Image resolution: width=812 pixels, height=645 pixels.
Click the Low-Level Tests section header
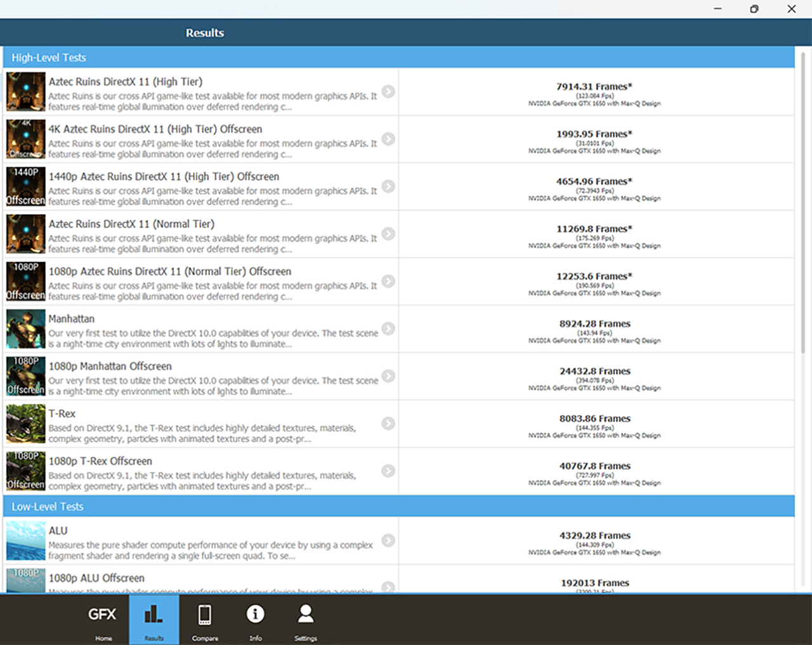tap(398, 507)
